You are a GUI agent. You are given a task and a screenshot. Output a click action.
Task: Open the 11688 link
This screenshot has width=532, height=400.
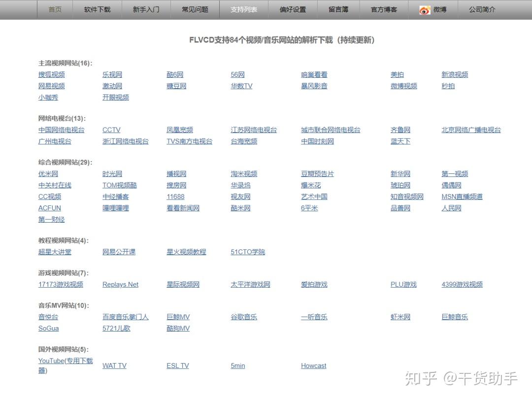[x=175, y=197]
